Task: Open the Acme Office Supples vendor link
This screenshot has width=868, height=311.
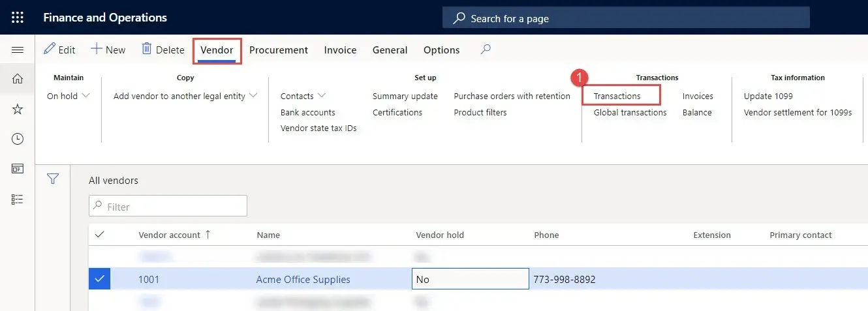Action: pyautogui.click(x=303, y=280)
